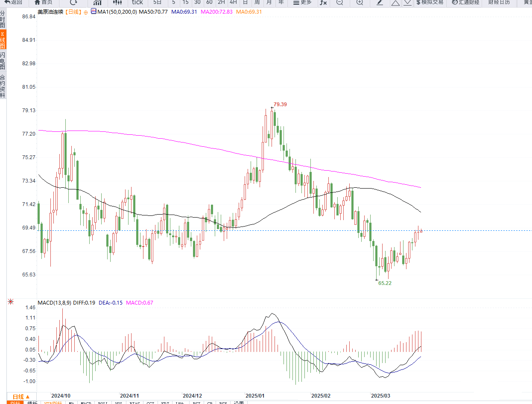The image size is (532, 404).
Task: Open 模拟交易 simulated trading
Action: 430,2
